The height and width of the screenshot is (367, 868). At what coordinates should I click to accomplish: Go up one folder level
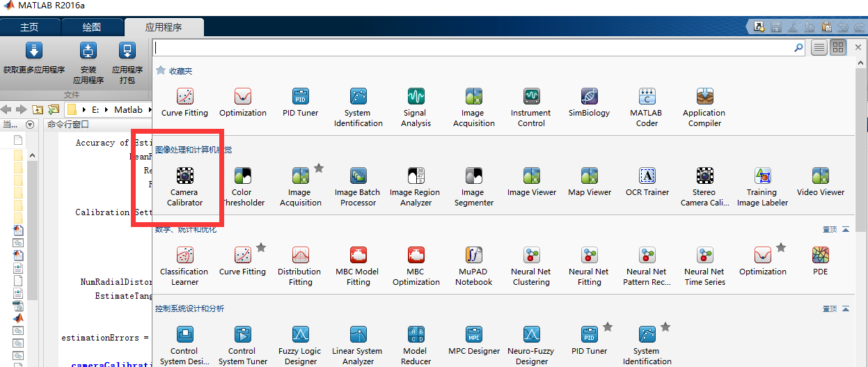pos(37,109)
